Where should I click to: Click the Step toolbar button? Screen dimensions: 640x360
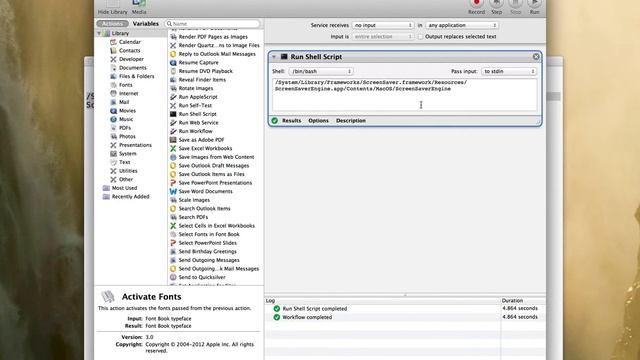(x=496, y=7)
